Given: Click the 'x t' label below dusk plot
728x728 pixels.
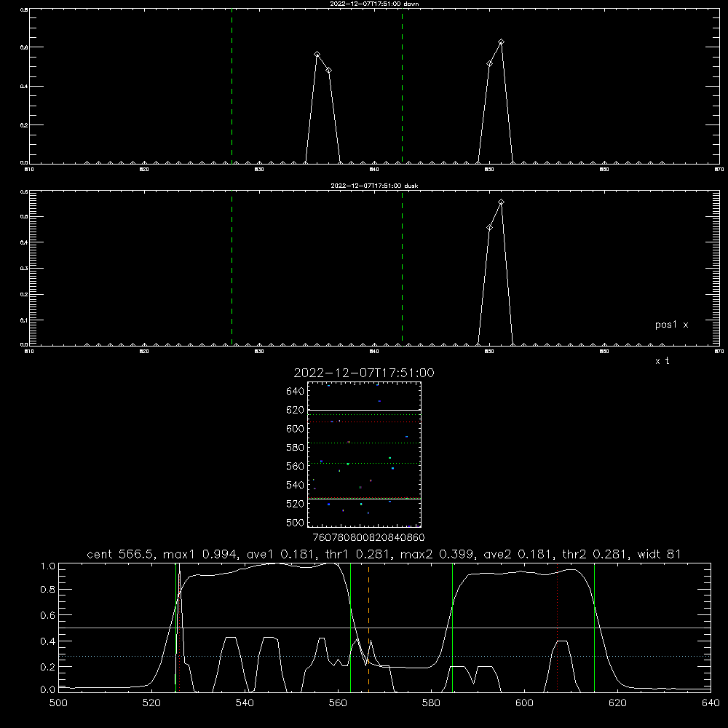Looking at the screenshot, I should [662, 361].
